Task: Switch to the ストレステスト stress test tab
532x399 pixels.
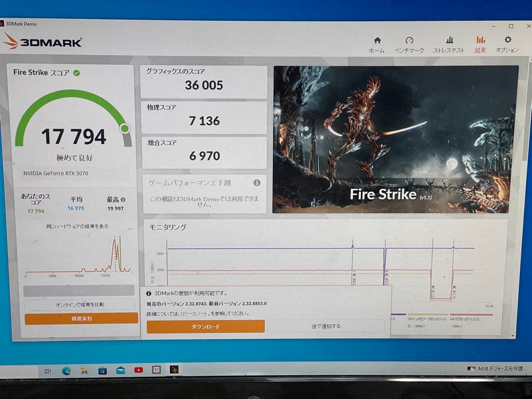Action: click(449, 45)
